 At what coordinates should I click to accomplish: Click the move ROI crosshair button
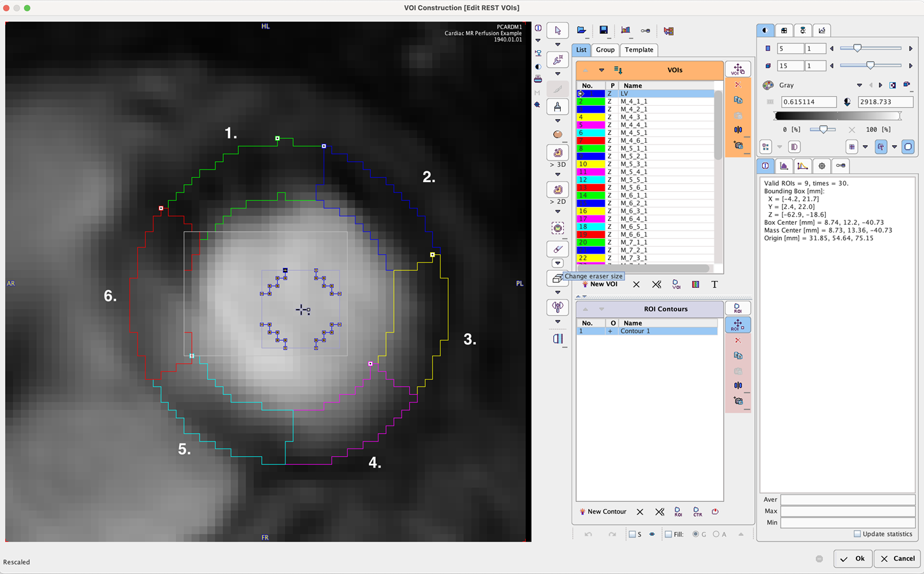point(737,325)
